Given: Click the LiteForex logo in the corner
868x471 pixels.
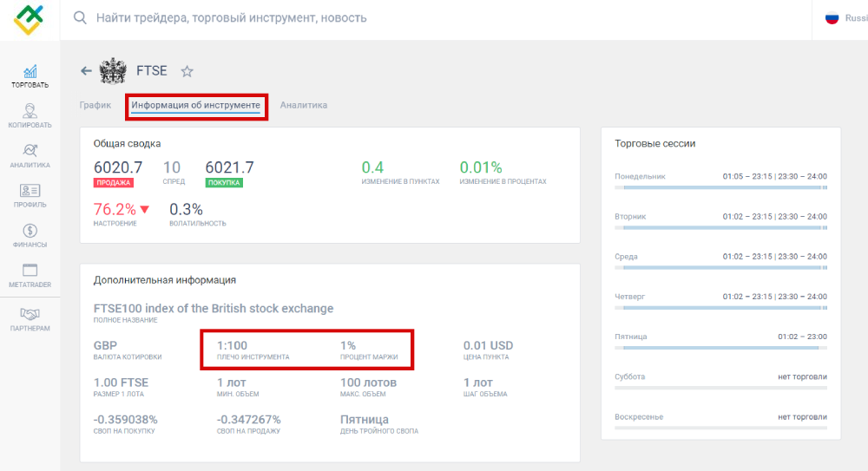Looking at the screenshot, I should pyautogui.click(x=29, y=19).
